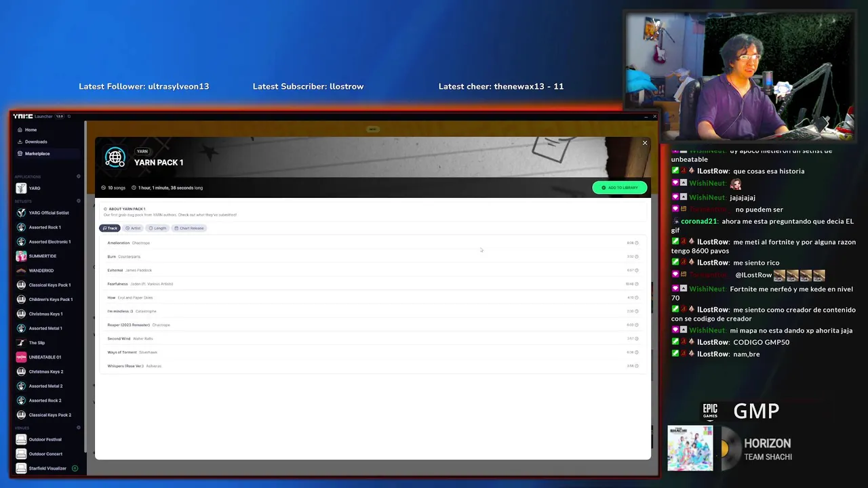Open the Starfield Visualizer venue icon
868x488 pixels.
[21, 468]
